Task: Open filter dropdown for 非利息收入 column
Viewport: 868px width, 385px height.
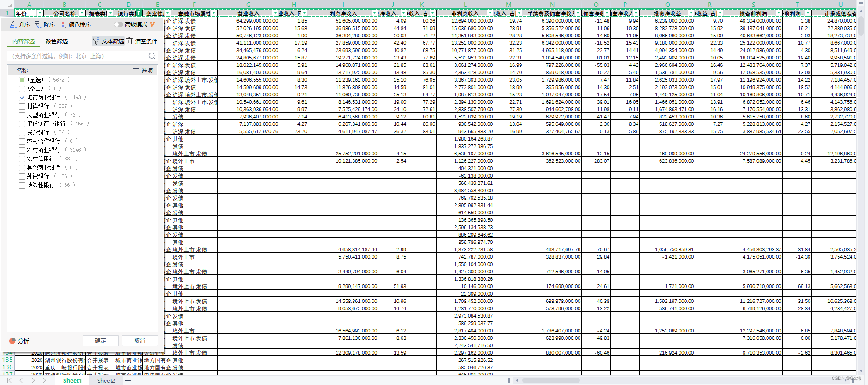Action: [490, 13]
